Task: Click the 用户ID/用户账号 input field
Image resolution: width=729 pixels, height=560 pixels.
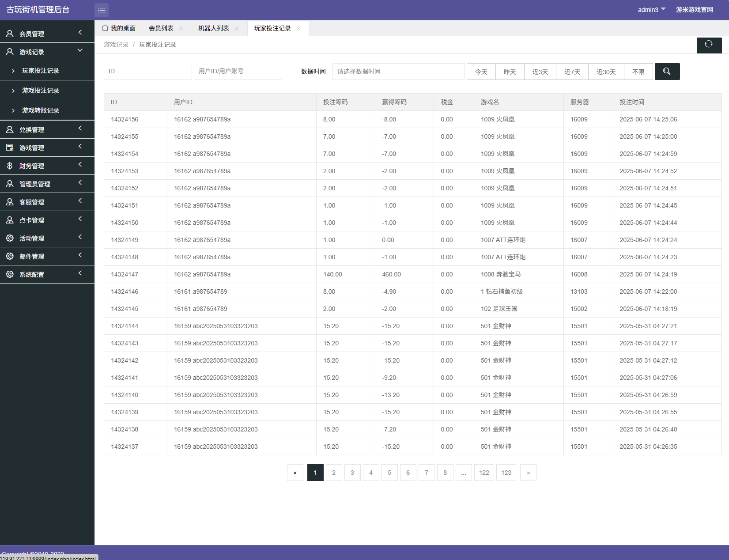Action: 238,71
